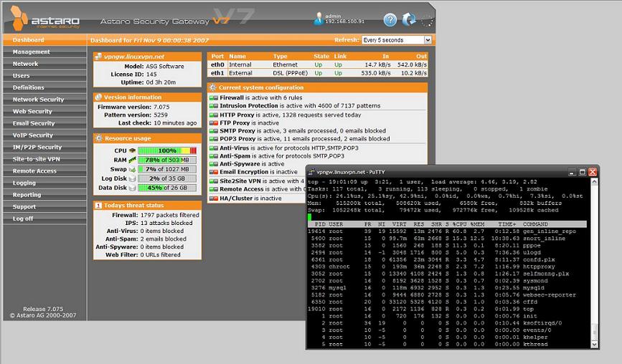
Task: Click the HTTP Proxy status indicator
Action: pyautogui.click(x=213, y=115)
